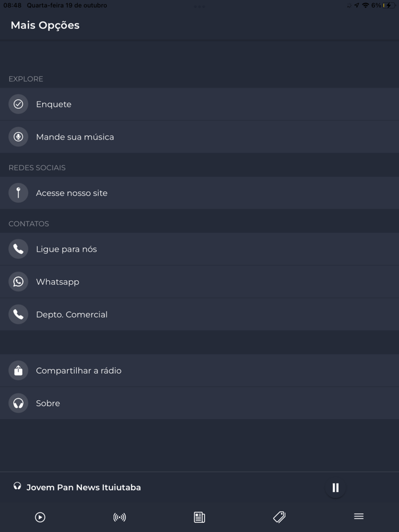Tap the phone icon for Ligue para nós
399x532 pixels.
18,249
